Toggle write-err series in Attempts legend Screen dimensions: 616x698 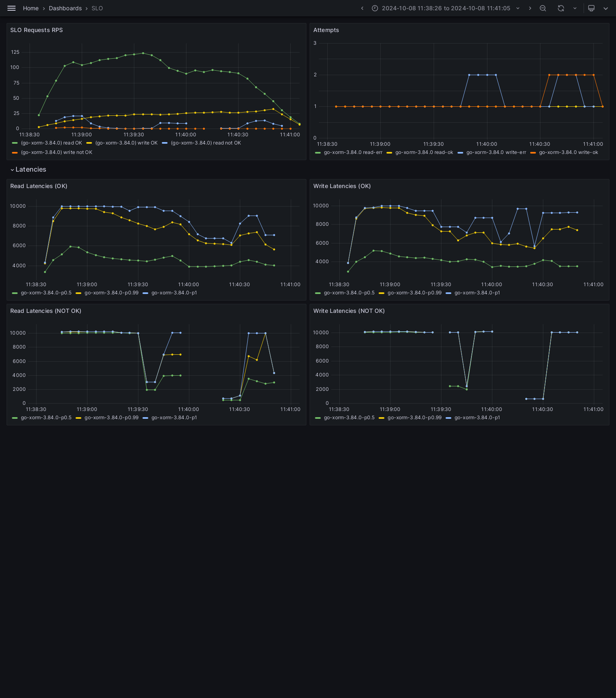point(496,152)
